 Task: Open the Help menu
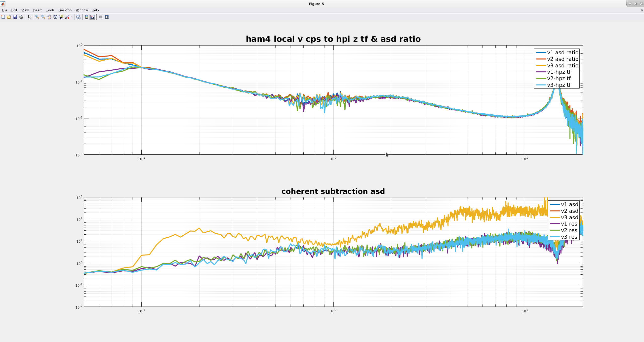(x=95, y=10)
